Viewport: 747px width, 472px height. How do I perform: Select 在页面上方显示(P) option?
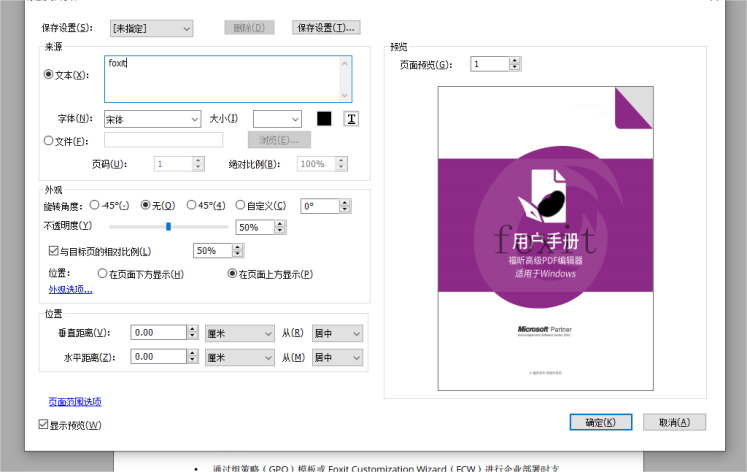coord(232,273)
